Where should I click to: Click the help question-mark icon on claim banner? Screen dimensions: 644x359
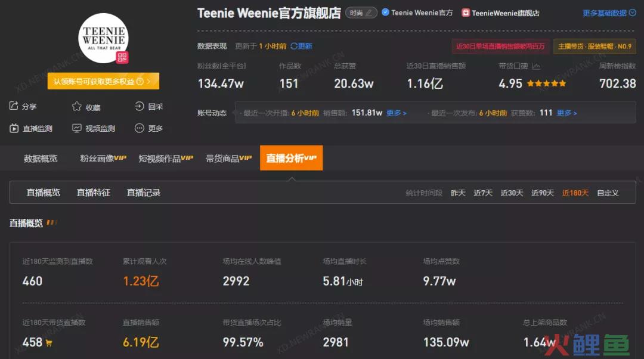point(140,81)
